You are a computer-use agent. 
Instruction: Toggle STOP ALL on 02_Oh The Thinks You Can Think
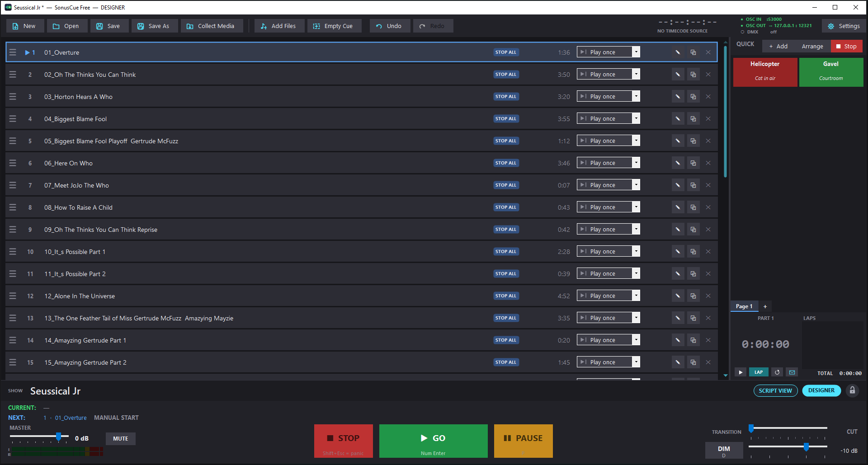[506, 75]
